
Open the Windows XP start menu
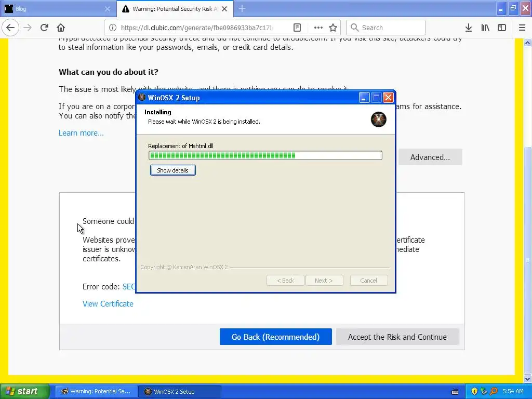tap(24, 392)
